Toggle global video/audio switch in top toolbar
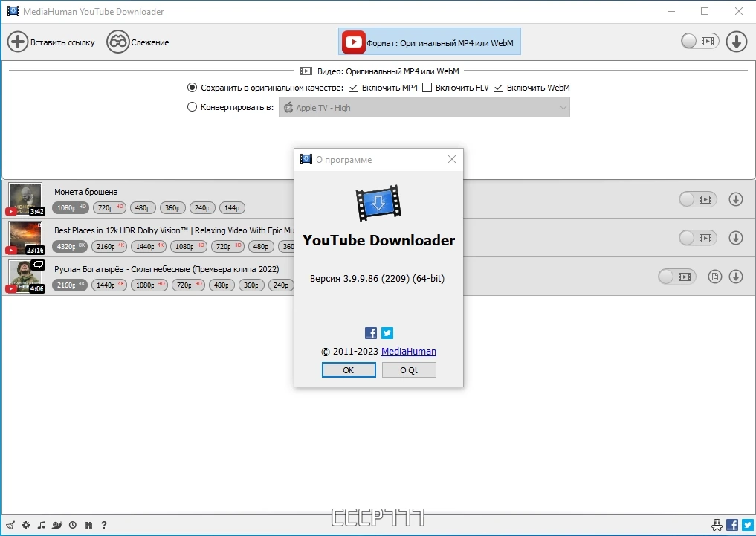Image resolution: width=756 pixels, height=536 pixels. tap(700, 41)
